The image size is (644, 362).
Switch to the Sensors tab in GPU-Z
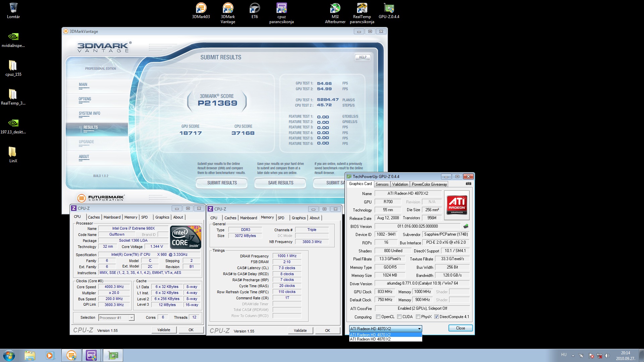point(382,184)
